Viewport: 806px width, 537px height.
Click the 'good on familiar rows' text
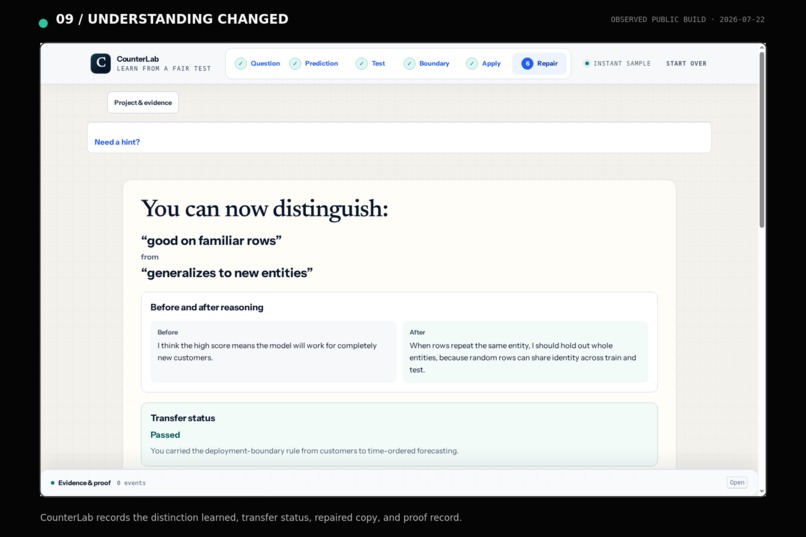point(211,240)
